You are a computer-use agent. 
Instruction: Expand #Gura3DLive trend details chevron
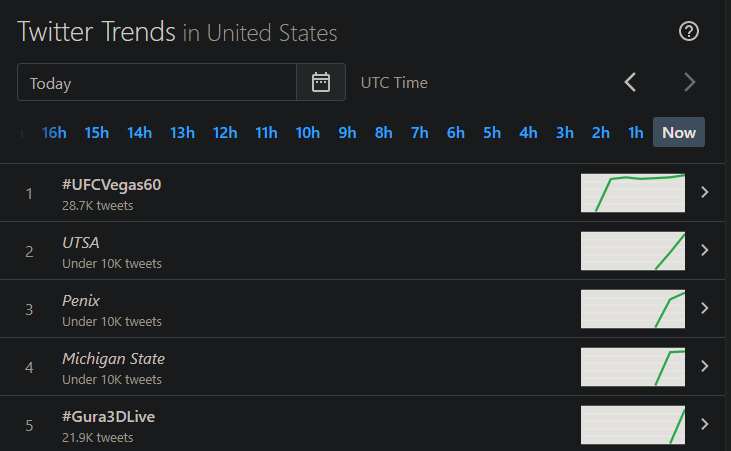(x=704, y=424)
